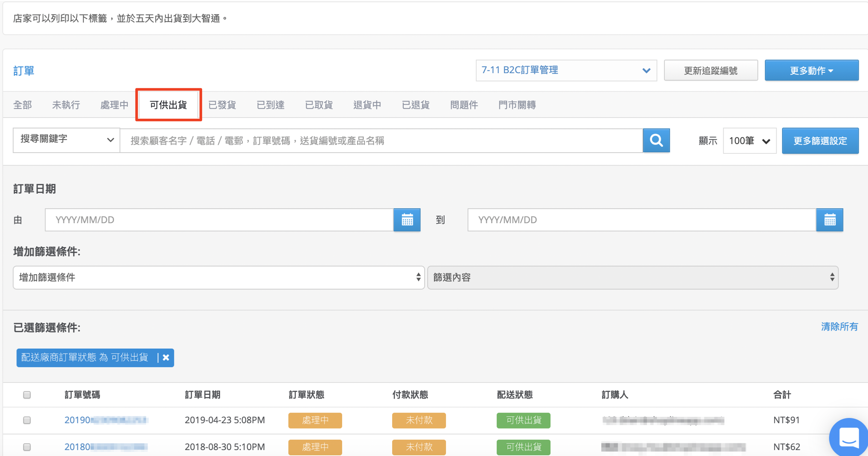Image resolution: width=868 pixels, height=456 pixels.
Task: Click the 訂單號碼 column header
Action: coord(82,395)
